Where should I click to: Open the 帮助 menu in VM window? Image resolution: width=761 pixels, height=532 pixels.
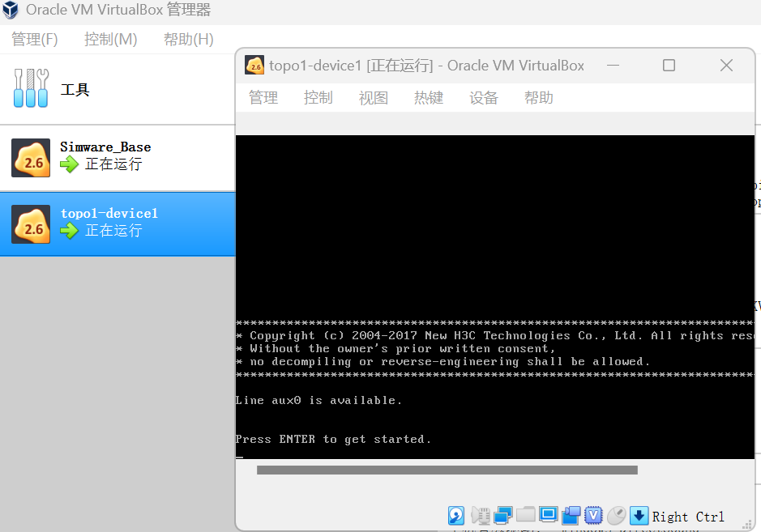click(539, 97)
